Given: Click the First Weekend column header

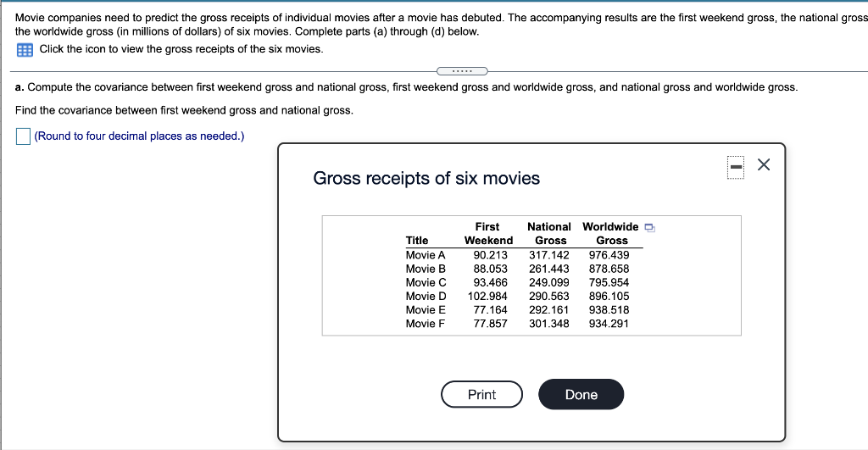Looking at the screenshot, I should coord(488,234).
